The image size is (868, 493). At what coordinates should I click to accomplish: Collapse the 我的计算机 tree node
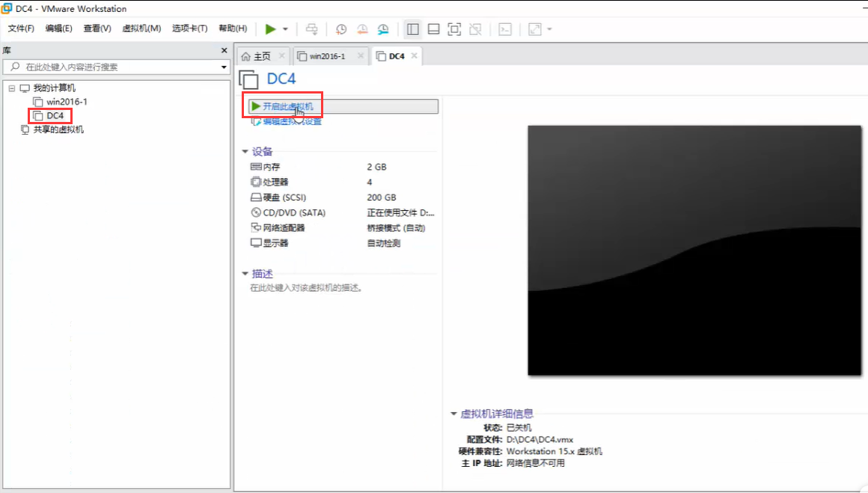point(12,88)
